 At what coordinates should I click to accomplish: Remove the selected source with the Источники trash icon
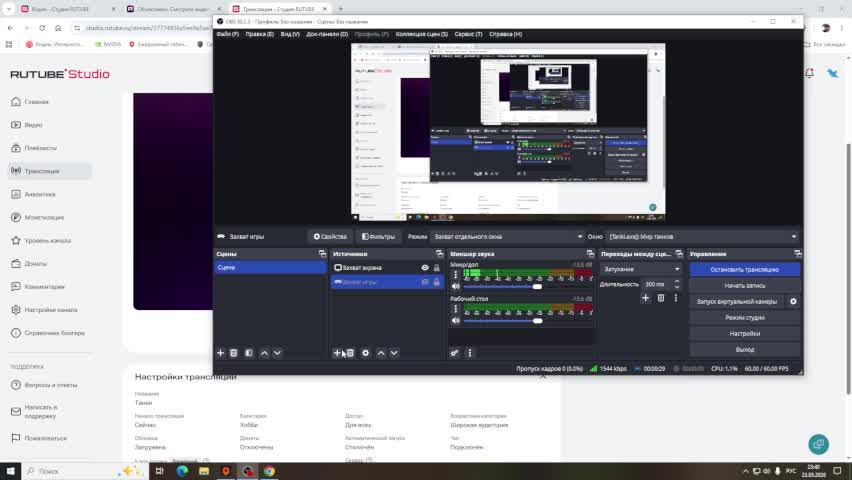[350, 353]
